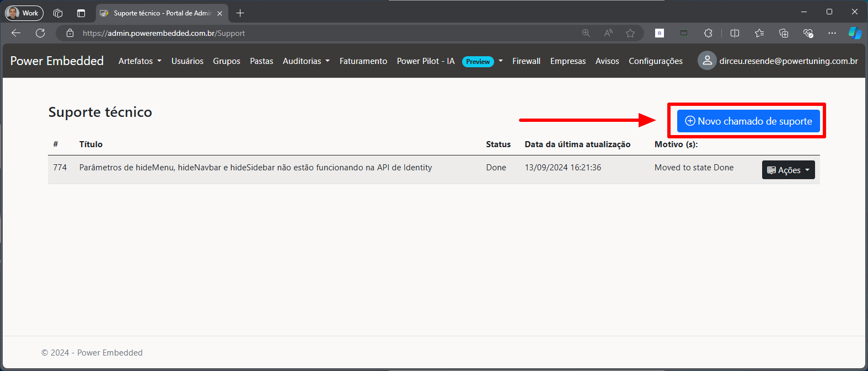The width and height of the screenshot is (868, 371).
Task: Open the Faturamento menu item
Action: coord(363,61)
